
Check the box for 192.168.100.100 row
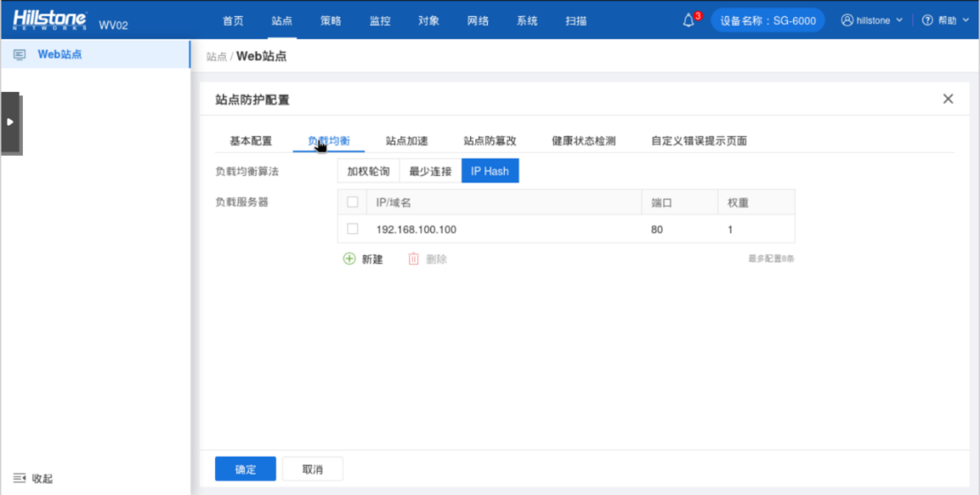[x=352, y=228]
